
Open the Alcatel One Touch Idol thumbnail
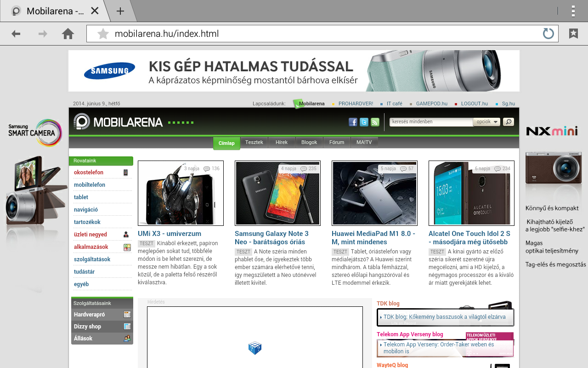(x=471, y=193)
